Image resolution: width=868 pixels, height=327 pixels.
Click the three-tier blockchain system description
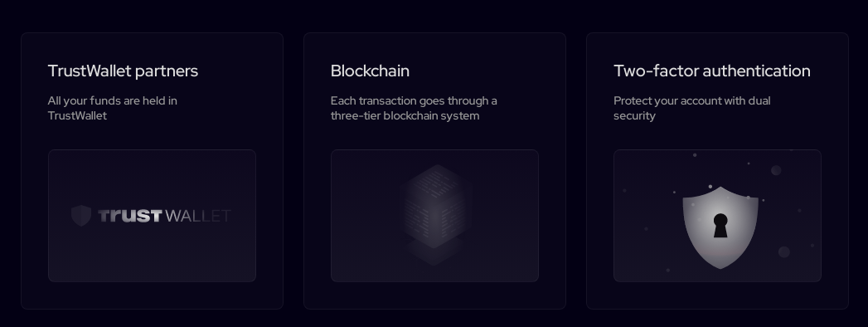(x=414, y=108)
